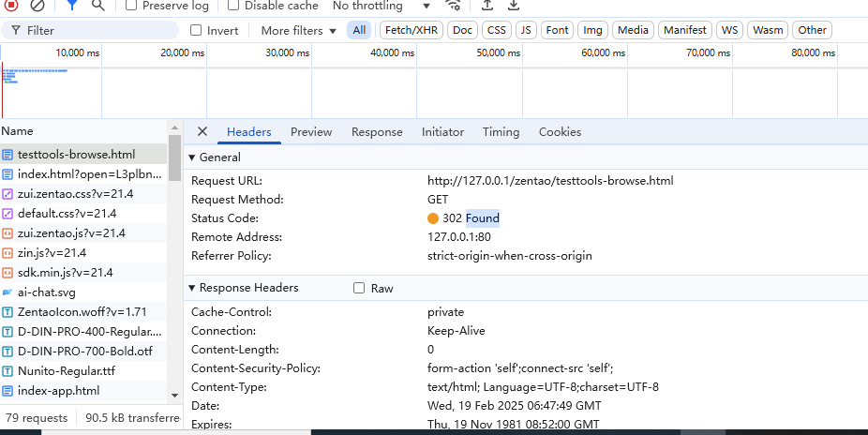Stop recording network log

11,5
